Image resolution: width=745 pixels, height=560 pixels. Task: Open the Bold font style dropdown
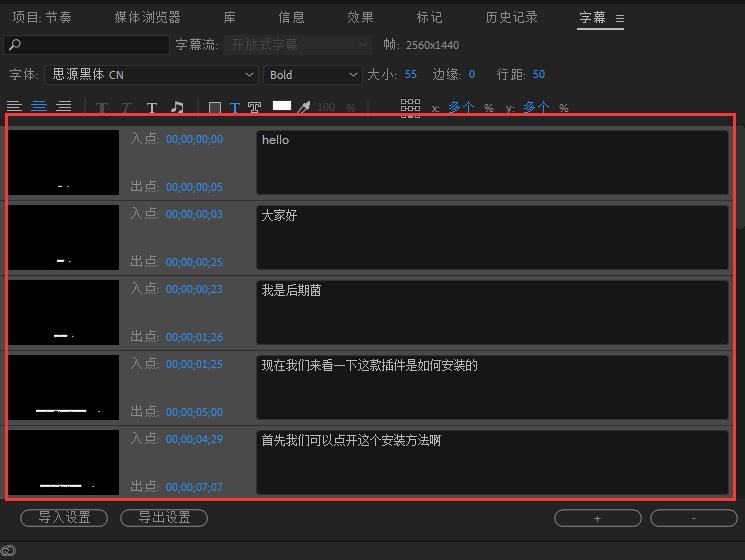point(313,75)
